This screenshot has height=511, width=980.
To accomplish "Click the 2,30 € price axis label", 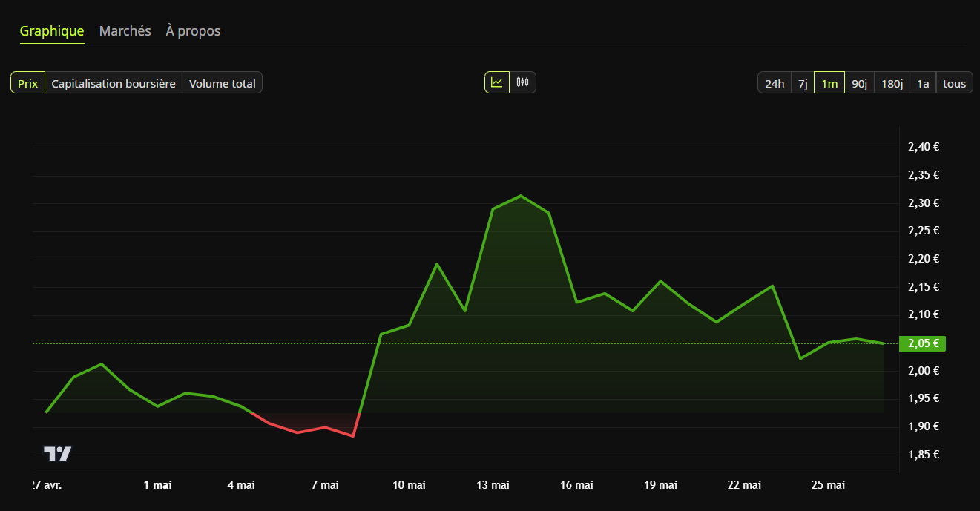I will click(924, 203).
